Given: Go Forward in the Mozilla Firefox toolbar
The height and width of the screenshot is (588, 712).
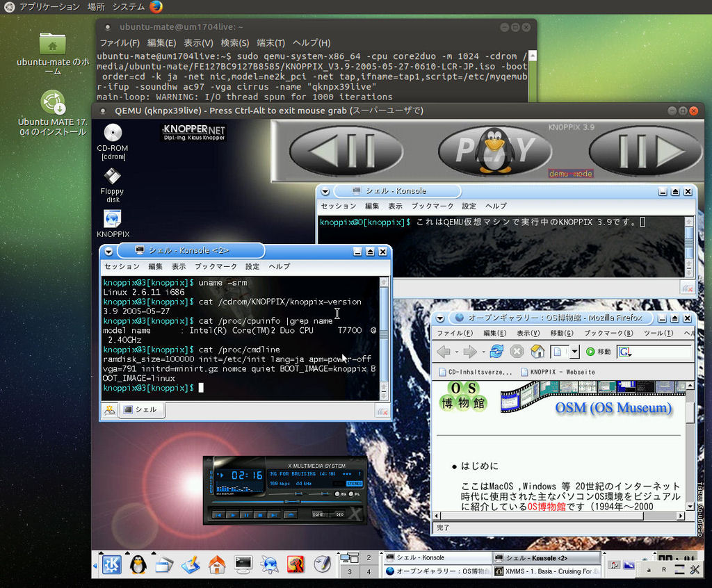Looking at the screenshot, I should 470,352.
